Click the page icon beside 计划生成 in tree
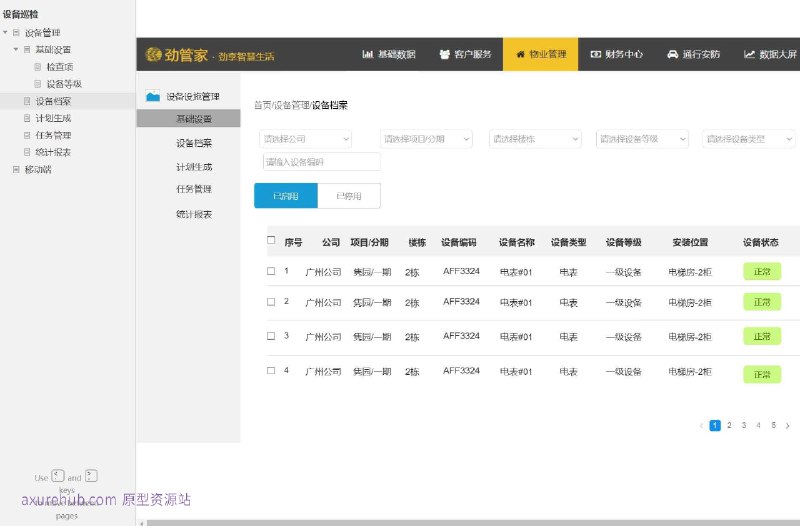 point(27,118)
